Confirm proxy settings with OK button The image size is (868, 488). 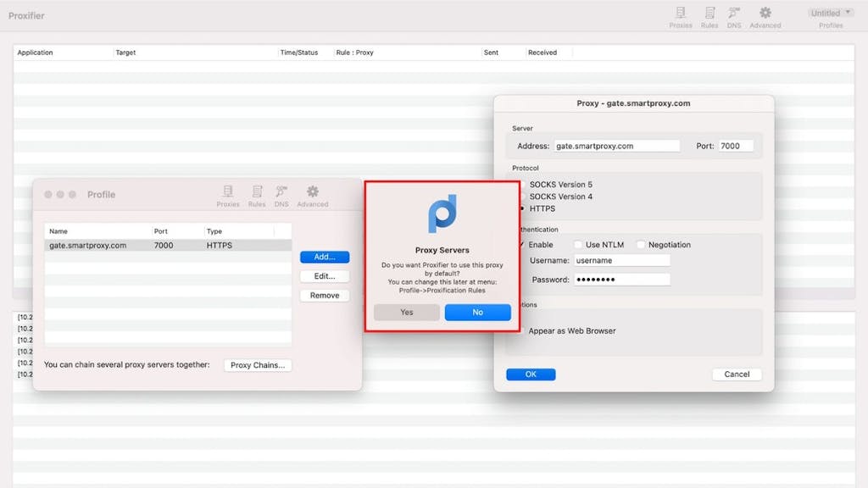(x=531, y=374)
